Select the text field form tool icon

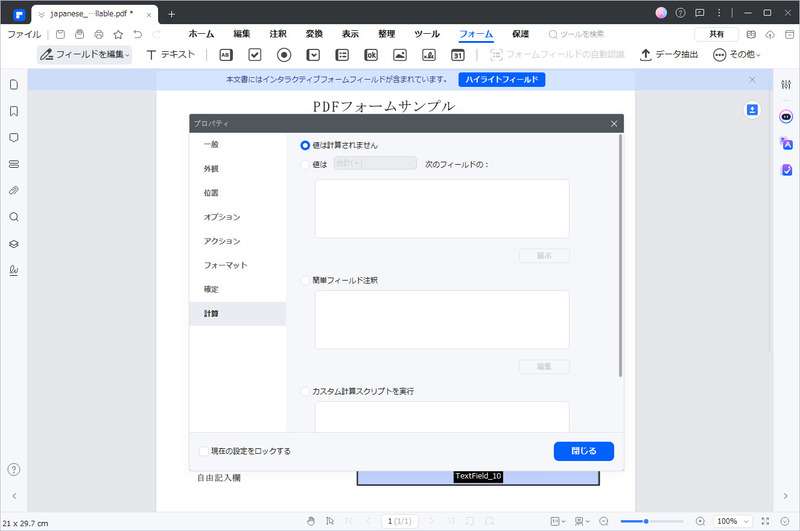[x=226, y=55]
